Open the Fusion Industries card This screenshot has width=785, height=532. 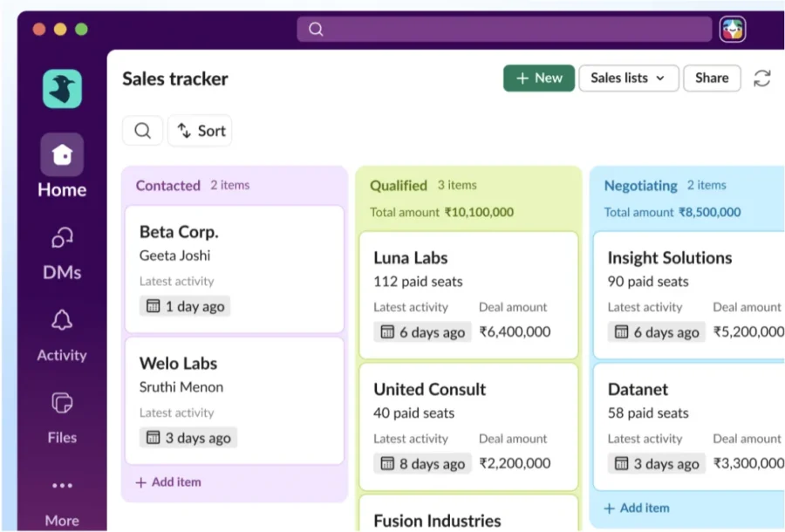[468, 514]
